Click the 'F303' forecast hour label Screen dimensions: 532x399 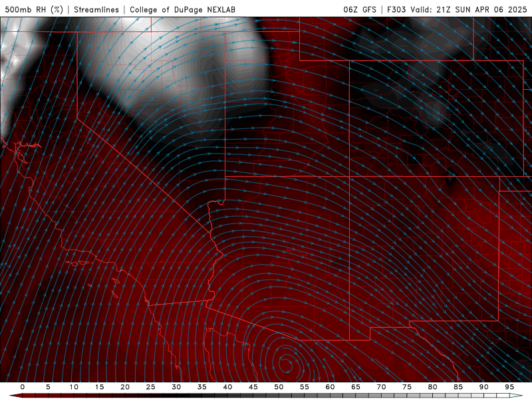tap(396, 9)
